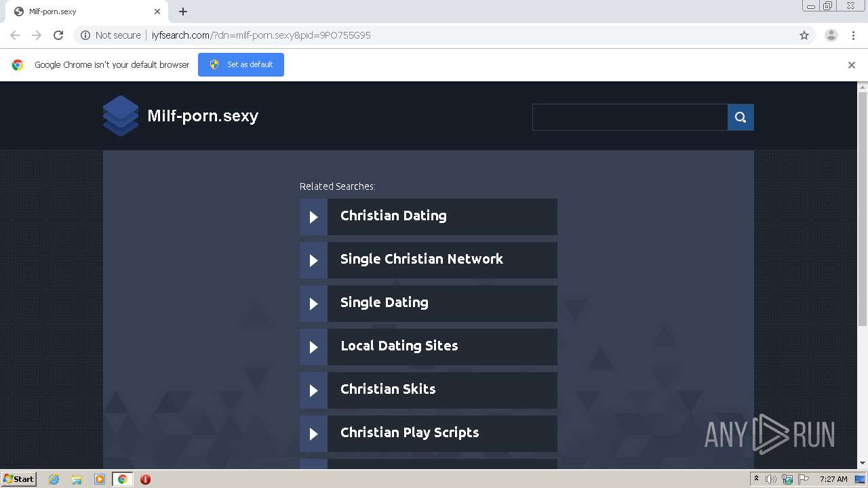Viewport: 868px width, 488px height.
Task: Click the arrow beside Local Dating Sites
Action: click(313, 347)
